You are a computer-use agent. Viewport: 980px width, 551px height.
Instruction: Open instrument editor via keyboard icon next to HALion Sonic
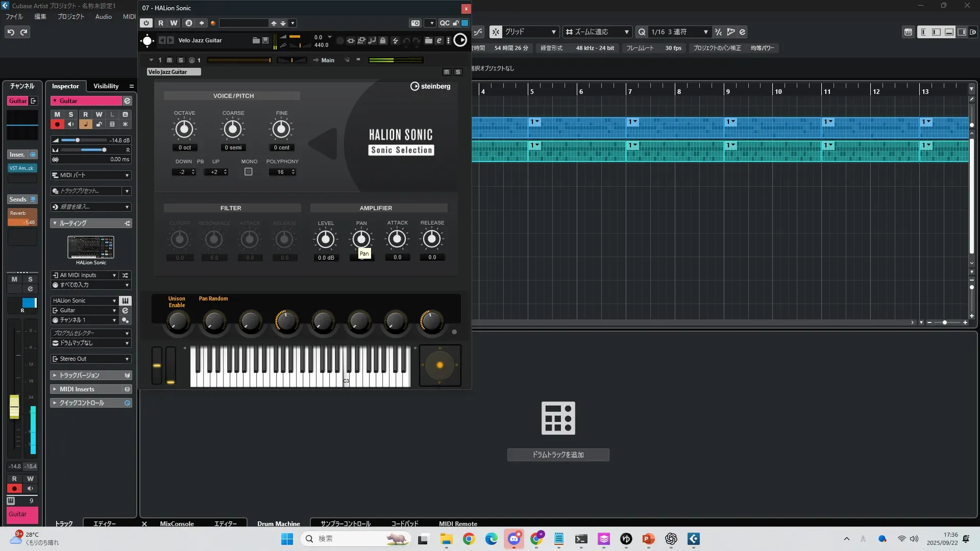[125, 300]
